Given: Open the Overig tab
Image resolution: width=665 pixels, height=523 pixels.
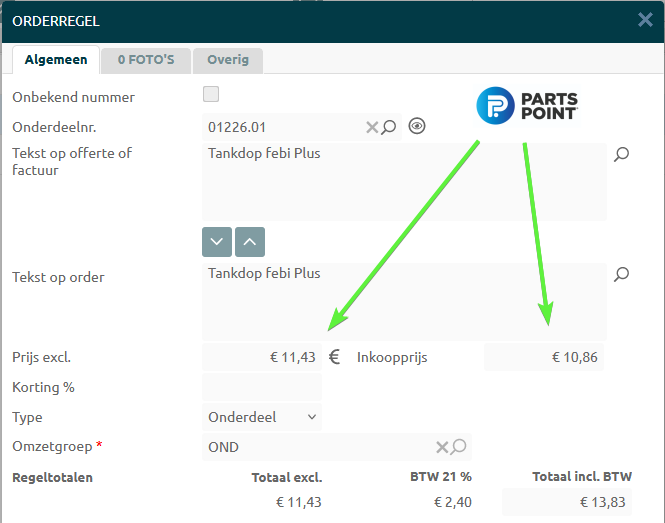Looking at the screenshot, I should click(x=228, y=60).
